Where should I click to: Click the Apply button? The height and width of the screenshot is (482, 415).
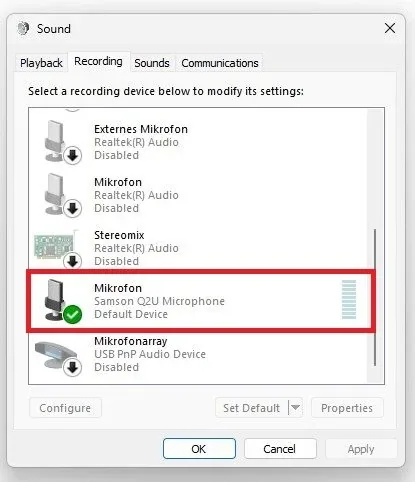[x=361, y=449]
